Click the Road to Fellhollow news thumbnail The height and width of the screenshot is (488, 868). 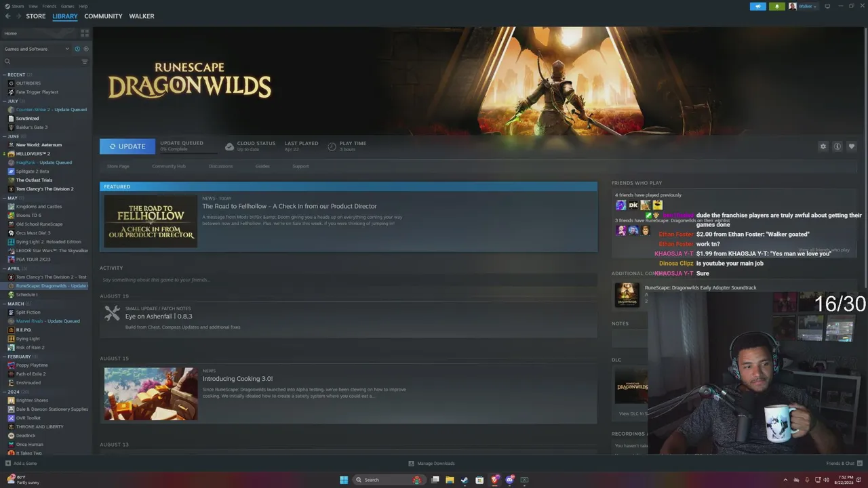click(x=151, y=222)
